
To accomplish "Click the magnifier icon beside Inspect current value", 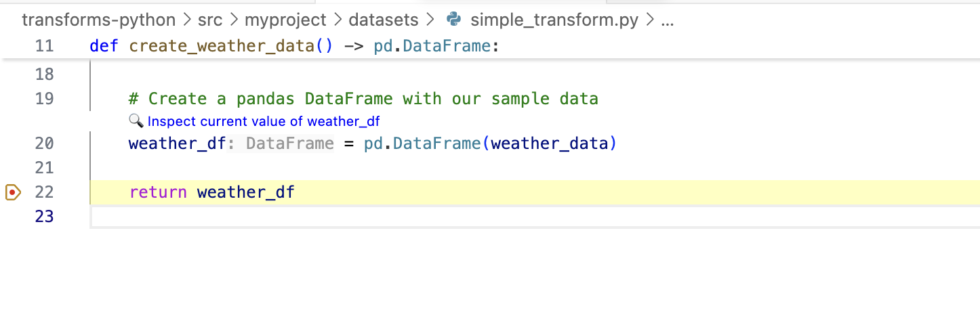I will pyautogui.click(x=136, y=121).
